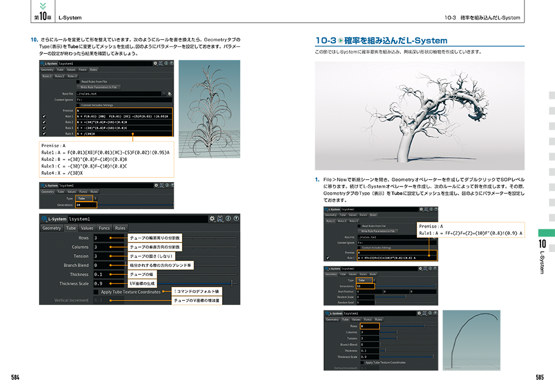Expand the Rule File dropdown arrow in the four-rule panel
555x392 pixels.
click(x=164, y=94)
